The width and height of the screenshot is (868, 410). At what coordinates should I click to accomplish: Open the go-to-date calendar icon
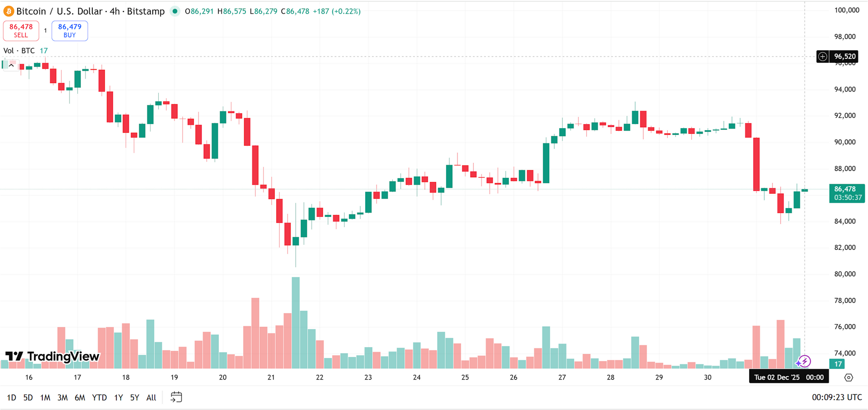176,397
